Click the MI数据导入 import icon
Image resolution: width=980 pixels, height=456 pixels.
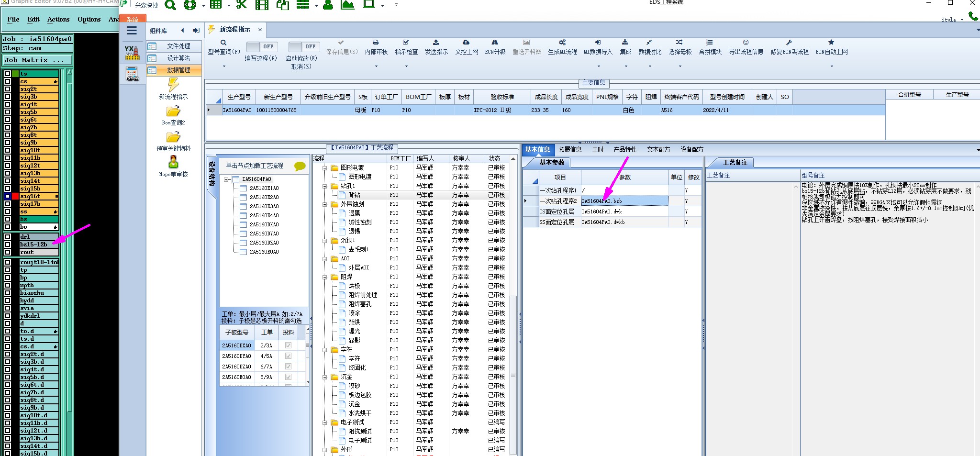pyautogui.click(x=598, y=43)
